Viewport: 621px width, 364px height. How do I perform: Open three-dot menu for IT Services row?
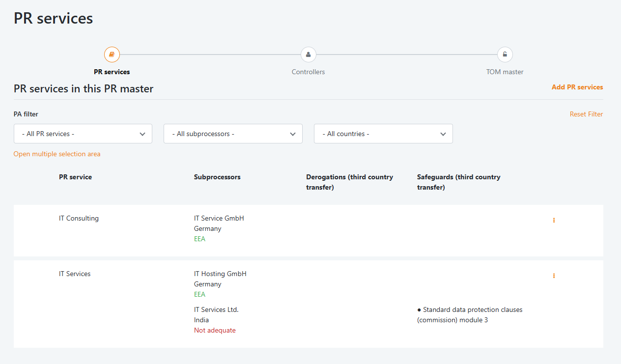click(x=554, y=276)
